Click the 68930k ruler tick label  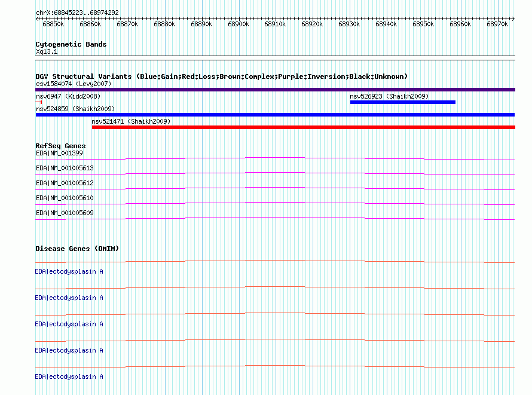coord(349,24)
